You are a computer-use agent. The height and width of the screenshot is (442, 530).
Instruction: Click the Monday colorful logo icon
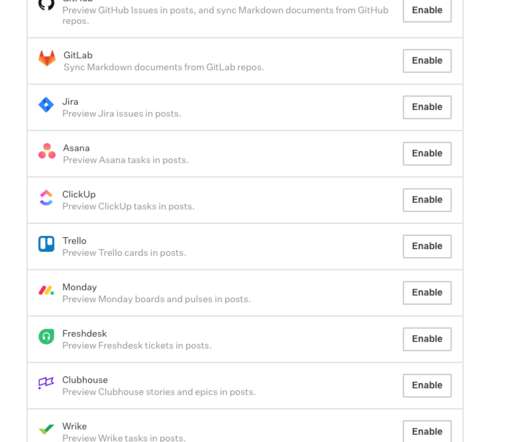pos(46,290)
